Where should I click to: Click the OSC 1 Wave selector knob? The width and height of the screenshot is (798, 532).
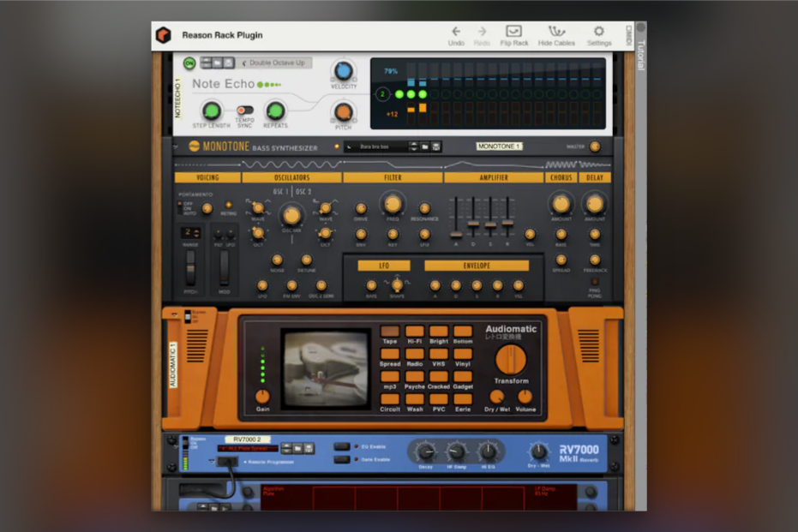(x=258, y=207)
